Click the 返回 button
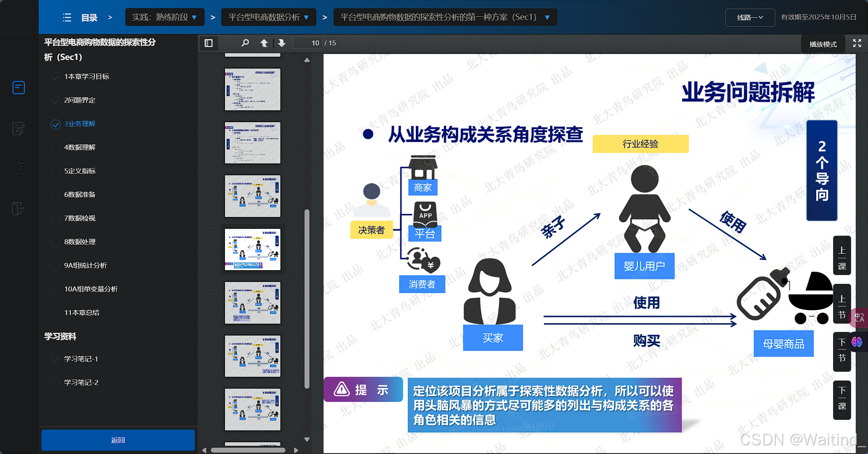 click(x=118, y=440)
